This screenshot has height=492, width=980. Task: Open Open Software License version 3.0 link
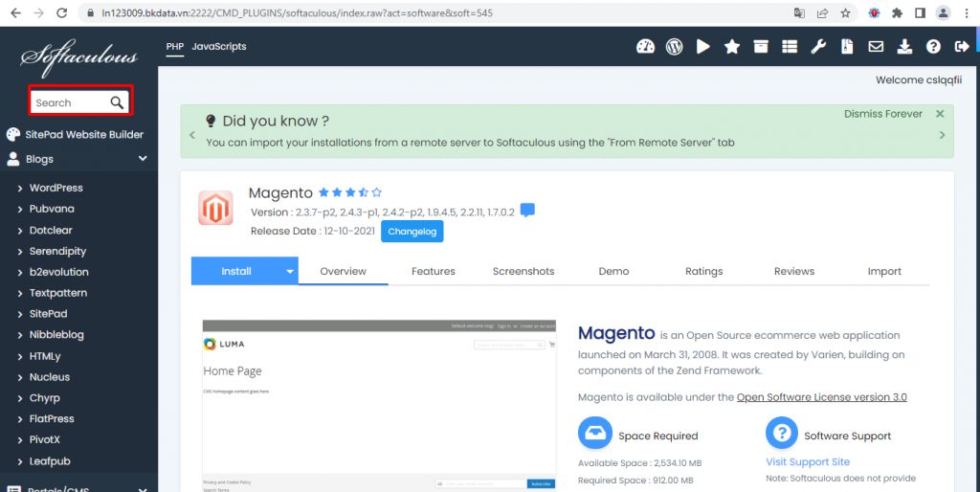click(x=822, y=397)
